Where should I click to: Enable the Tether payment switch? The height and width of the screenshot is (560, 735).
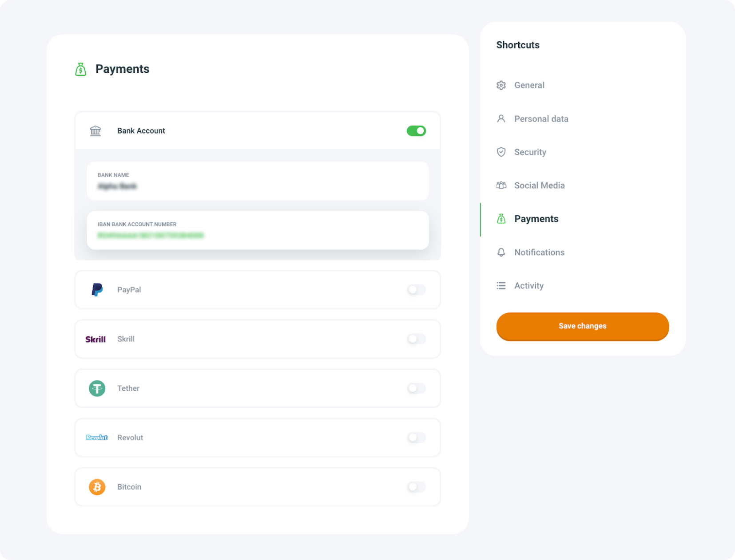[x=416, y=389]
